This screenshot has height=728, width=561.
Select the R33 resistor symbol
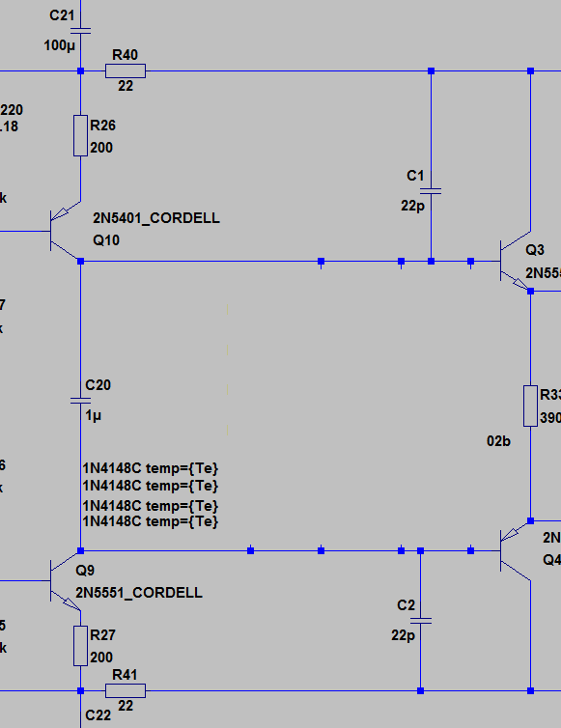coord(530,406)
